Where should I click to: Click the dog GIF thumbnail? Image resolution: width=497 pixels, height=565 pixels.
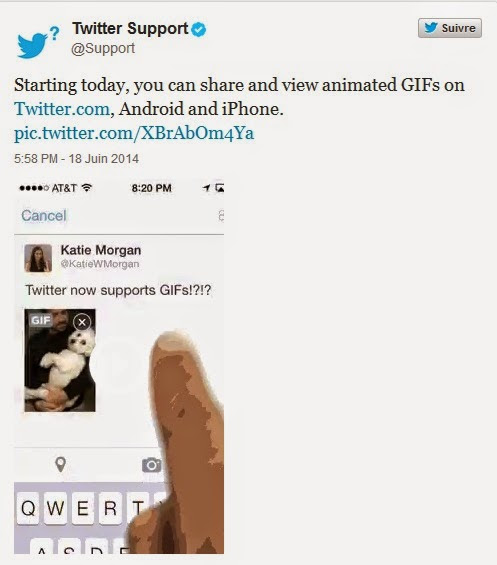pos(60,360)
